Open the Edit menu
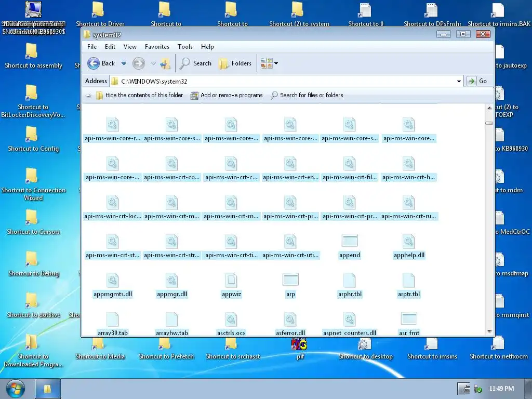The image size is (532, 399). tap(110, 46)
